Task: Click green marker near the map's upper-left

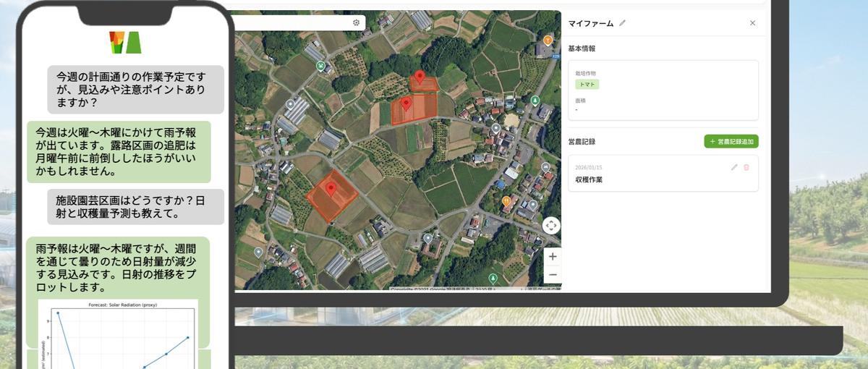Action: (320, 66)
